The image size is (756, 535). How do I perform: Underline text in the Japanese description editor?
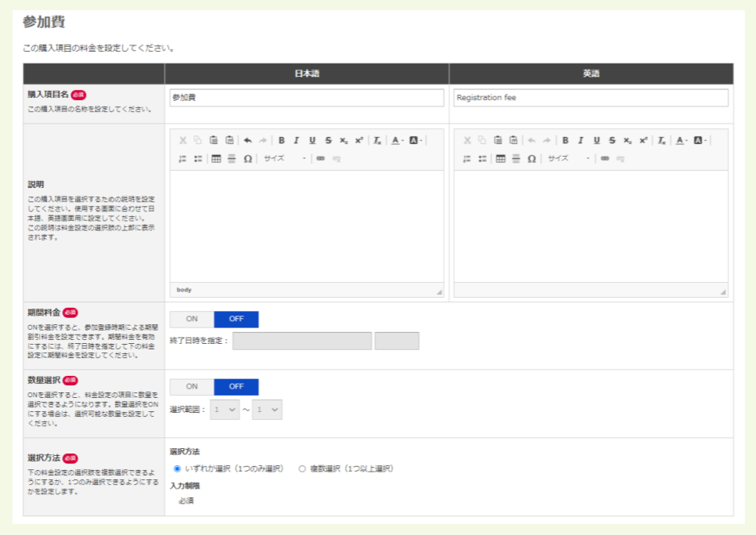[x=311, y=140]
